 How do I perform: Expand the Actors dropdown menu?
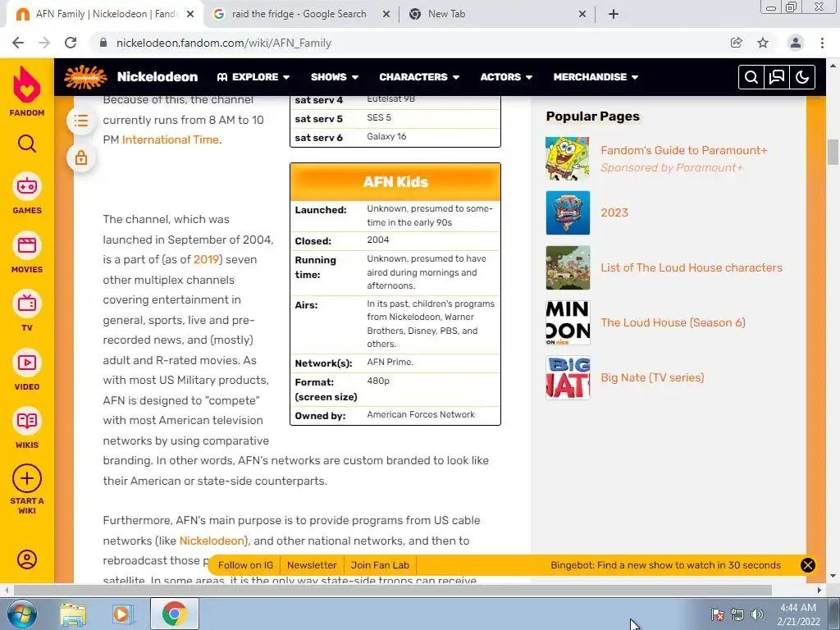(506, 77)
